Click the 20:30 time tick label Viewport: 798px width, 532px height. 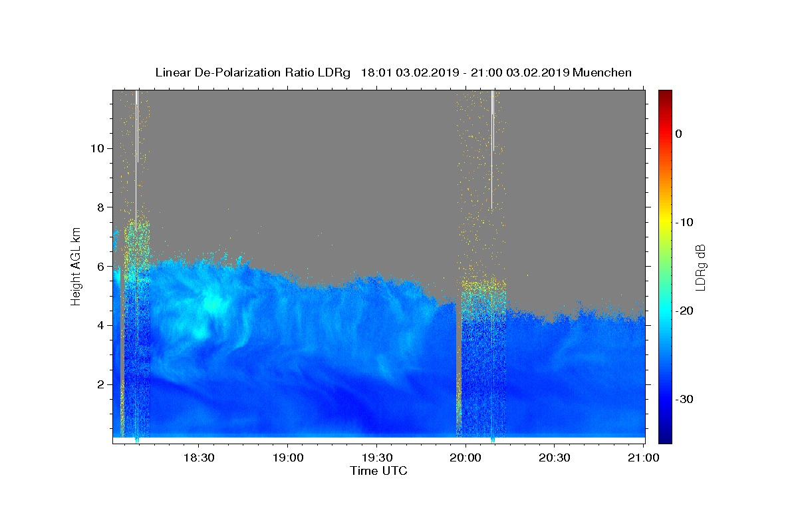click(x=555, y=458)
